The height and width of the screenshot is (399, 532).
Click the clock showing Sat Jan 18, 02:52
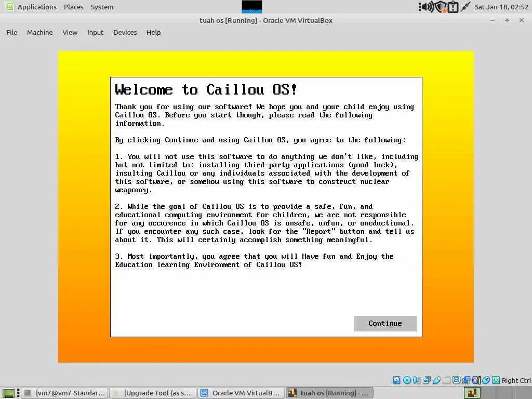501,7
